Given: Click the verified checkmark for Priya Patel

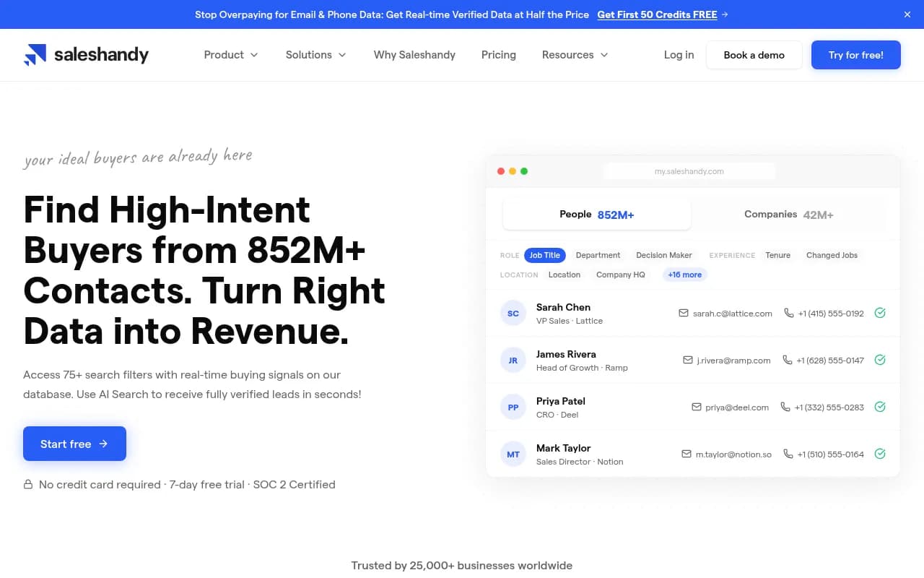Looking at the screenshot, I should pyautogui.click(x=880, y=407).
